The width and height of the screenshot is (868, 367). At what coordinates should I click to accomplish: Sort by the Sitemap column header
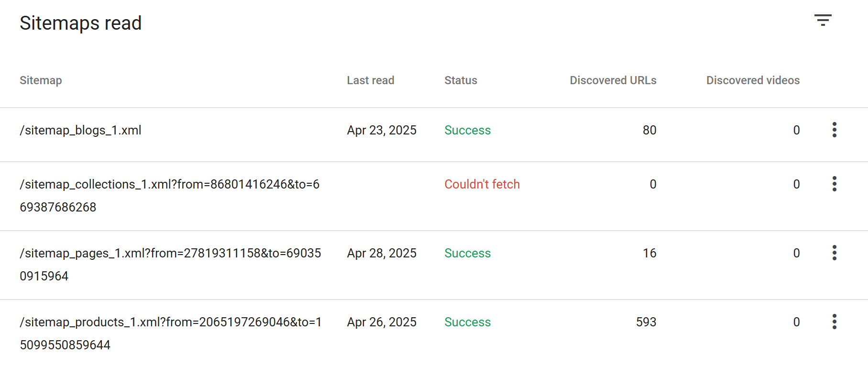point(41,80)
